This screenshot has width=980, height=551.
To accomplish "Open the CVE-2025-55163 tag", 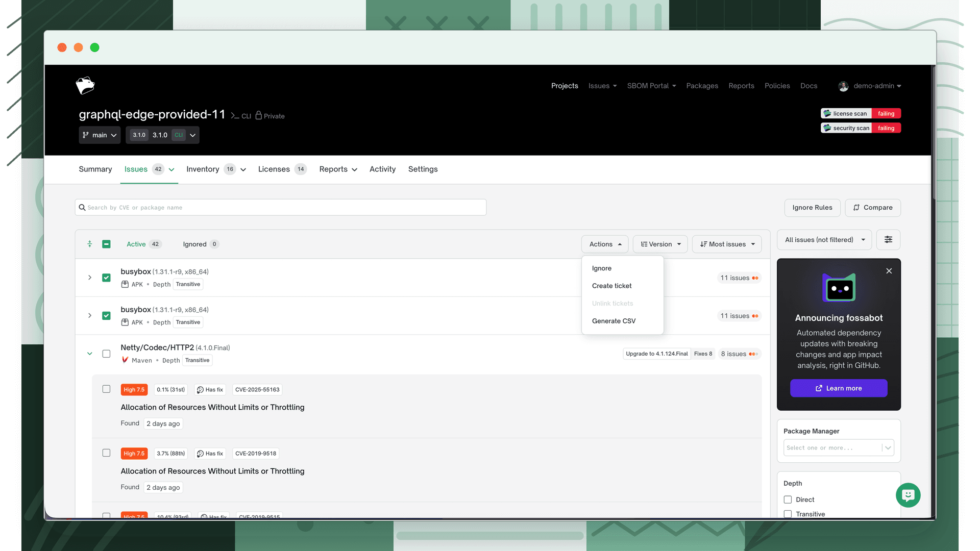I will 257,390.
